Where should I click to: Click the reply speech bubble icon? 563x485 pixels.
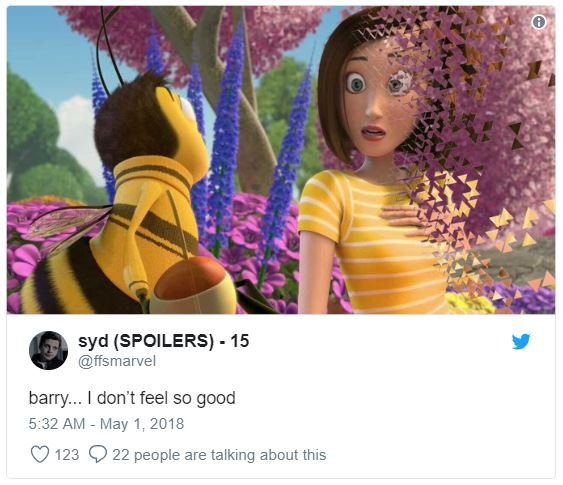coord(98,454)
